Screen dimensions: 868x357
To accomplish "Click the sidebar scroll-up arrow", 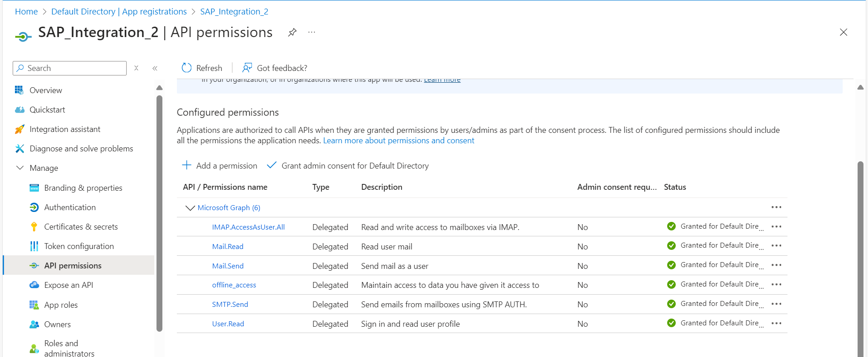I will [x=159, y=88].
